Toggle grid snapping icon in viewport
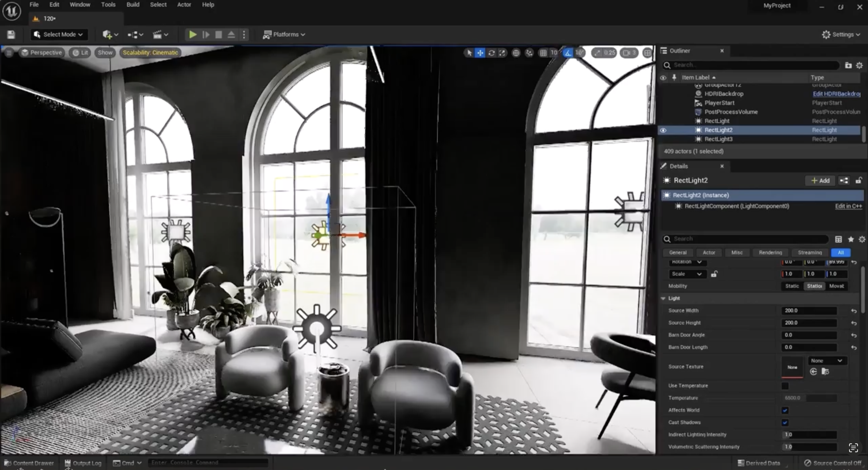This screenshot has width=868, height=470. [x=543, y=53]
